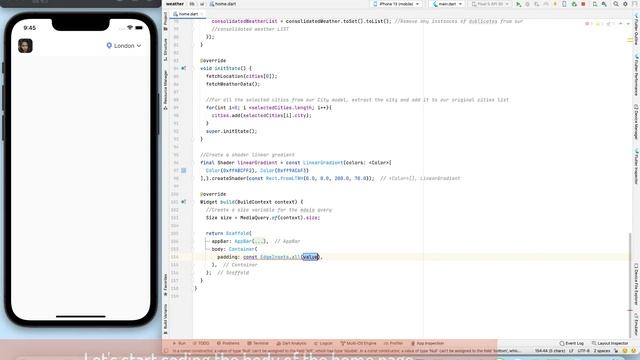Click the yellow warning stripe marker in editor
This screenshot has width=640, height=360.
(x=630, y=40)
